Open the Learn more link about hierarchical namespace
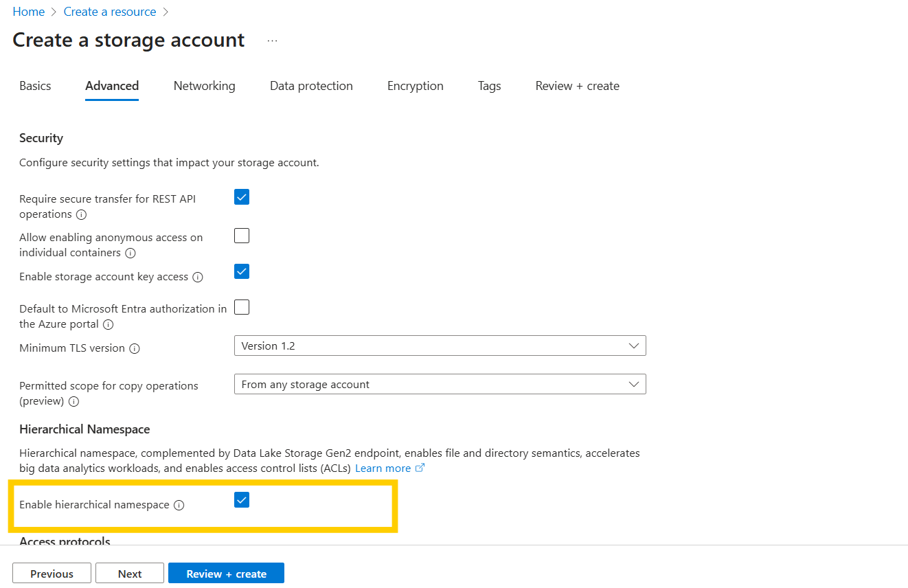908x588 pixels. coord(383,468)
